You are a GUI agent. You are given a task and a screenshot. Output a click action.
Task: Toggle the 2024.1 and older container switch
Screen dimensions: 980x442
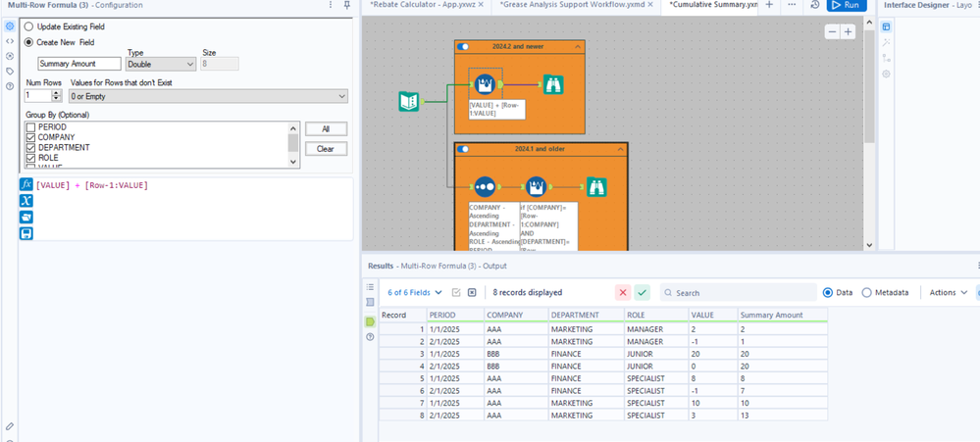pyautogui.click(x=463, y=149)
